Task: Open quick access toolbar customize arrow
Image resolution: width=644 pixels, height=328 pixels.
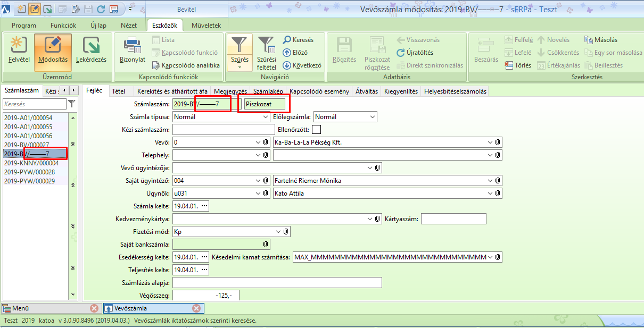Action: coord(130,9)
